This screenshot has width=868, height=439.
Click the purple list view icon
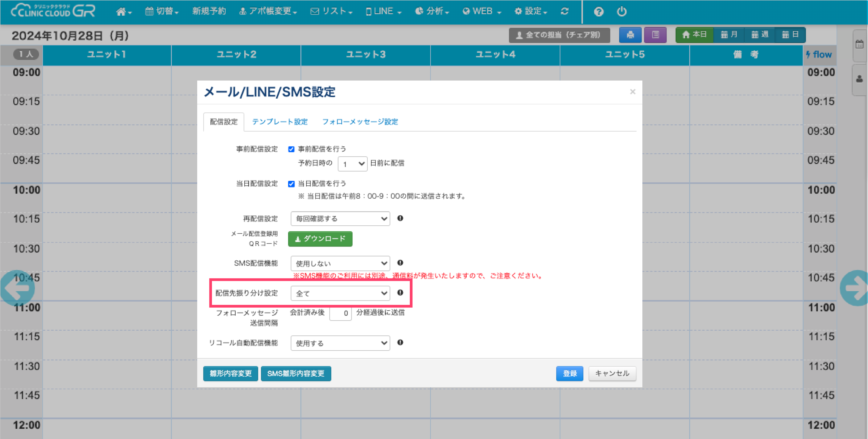pyautogui.click(x=655, y=35)
